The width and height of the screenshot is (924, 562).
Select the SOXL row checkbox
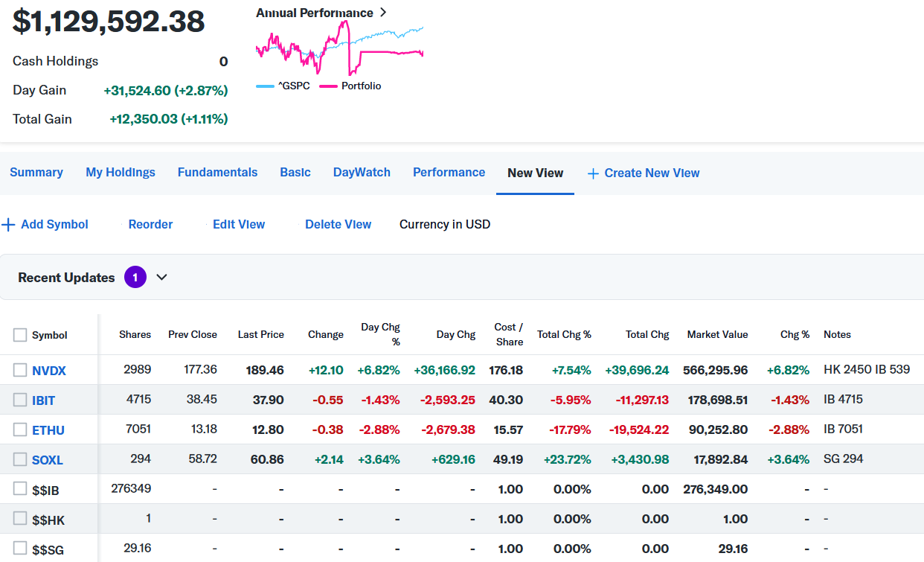pyautogui.click(x=20, y=459)
